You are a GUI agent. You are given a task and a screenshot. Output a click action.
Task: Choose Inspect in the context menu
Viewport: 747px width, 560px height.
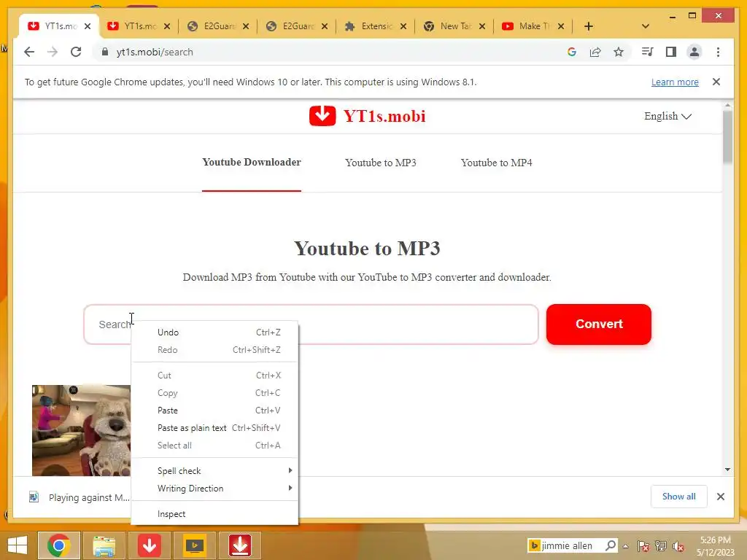(215, 514)
